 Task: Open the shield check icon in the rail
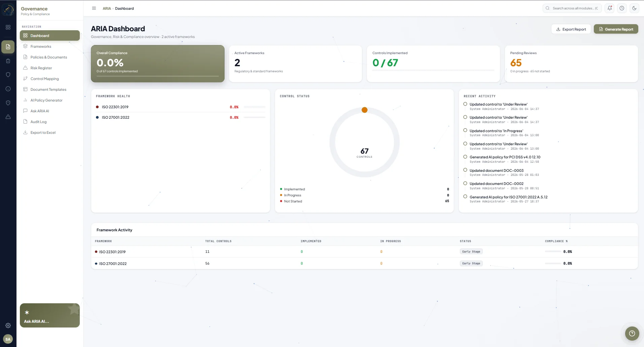pyautogui.click(x=8, y=103)
